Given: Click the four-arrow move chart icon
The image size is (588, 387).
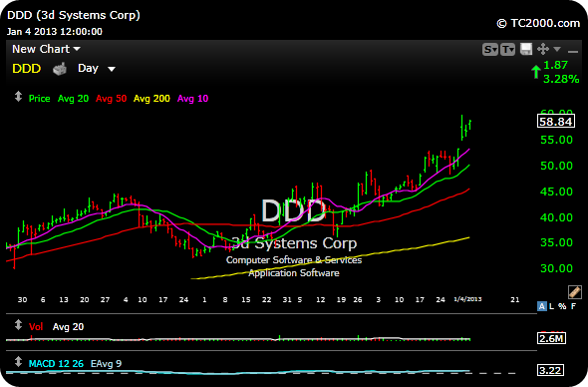Looking at the screenshot, I should point(543,49).
